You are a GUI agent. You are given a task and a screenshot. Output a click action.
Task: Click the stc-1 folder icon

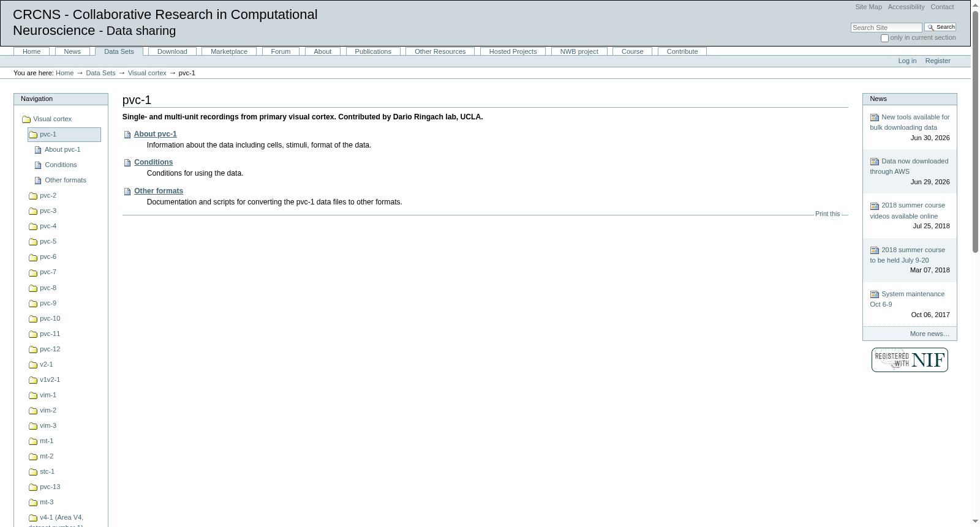point(33,472)
